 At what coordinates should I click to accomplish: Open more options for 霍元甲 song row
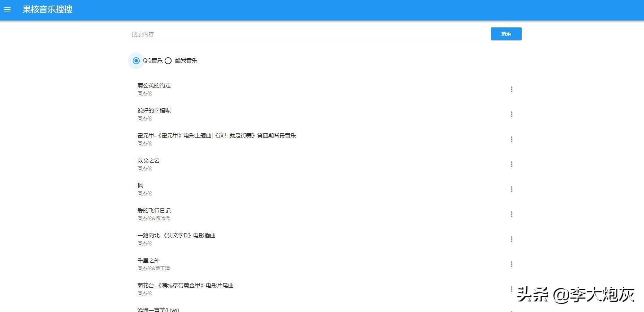[x=512, y=139]
